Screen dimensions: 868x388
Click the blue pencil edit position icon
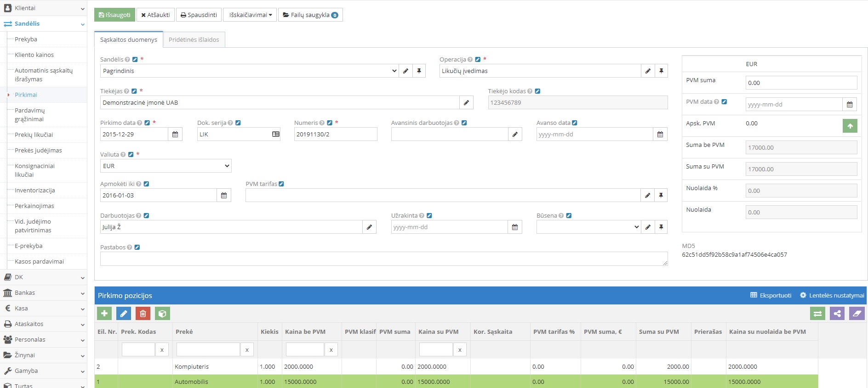(x=123, y=313)
